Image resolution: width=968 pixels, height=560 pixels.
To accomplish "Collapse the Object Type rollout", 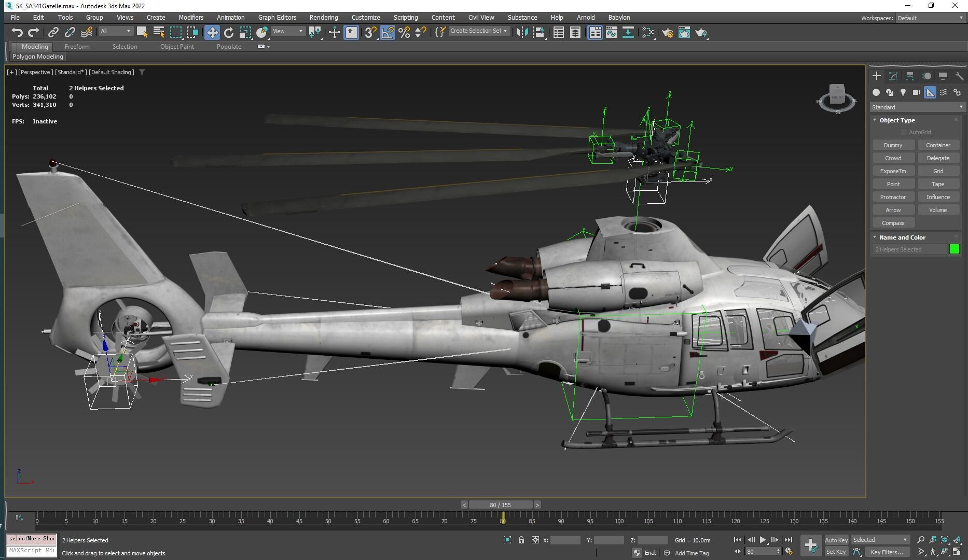I will 875,120.
